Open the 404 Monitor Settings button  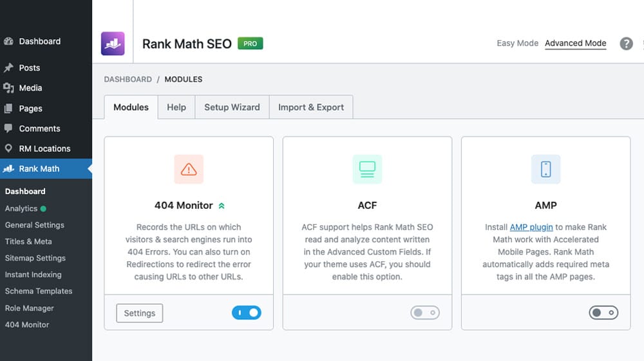[x=139, y=313]
